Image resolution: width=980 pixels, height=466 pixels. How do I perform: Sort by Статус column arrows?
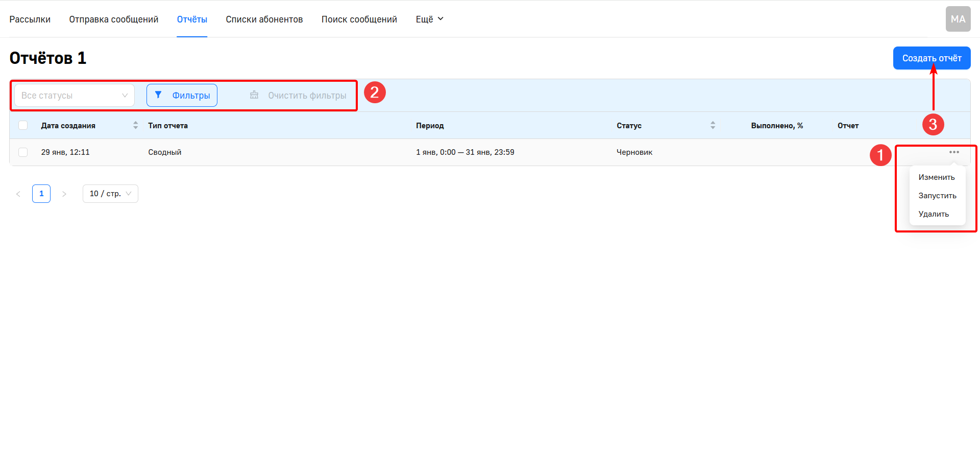pyautogui.click(x=713, y=125)
